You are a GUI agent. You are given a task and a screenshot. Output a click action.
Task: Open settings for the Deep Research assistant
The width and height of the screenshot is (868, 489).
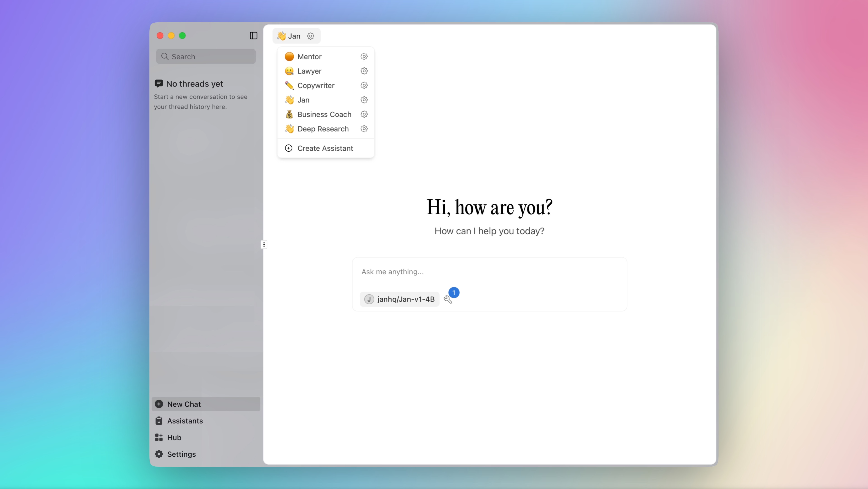click(364, 128)
